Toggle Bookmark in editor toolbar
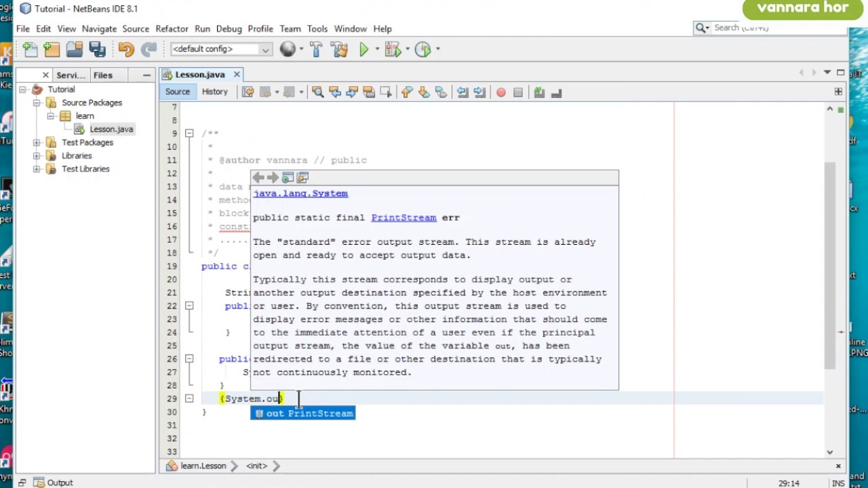 click(441, 92)
